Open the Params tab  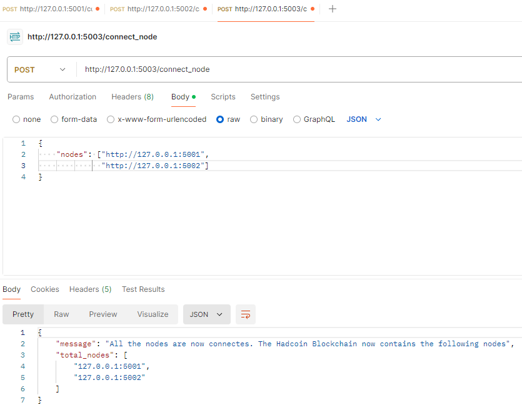coord(21,97)
